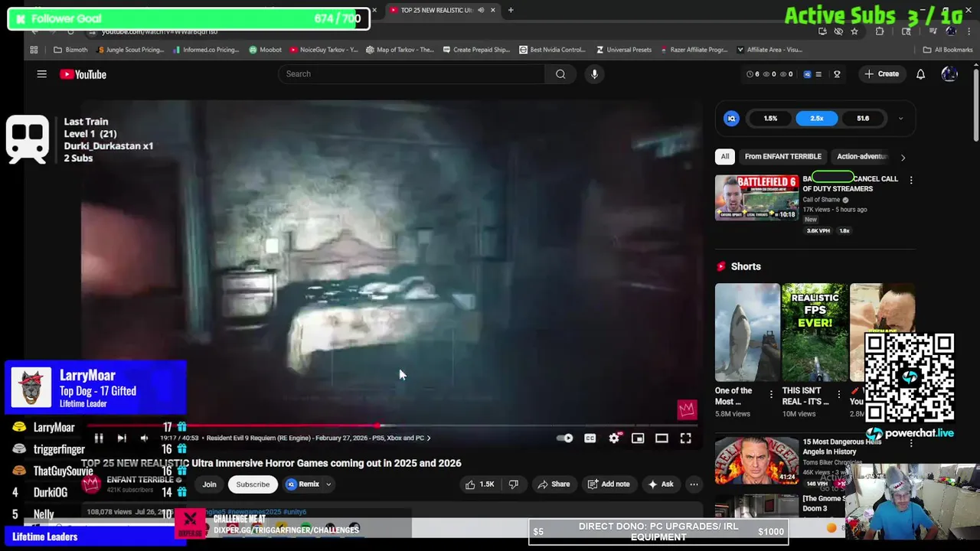Viewport: 980px width, 551px height.
Task: Close the TOP 25 NEW REALISTIC tab
Action: click(493, 10)
